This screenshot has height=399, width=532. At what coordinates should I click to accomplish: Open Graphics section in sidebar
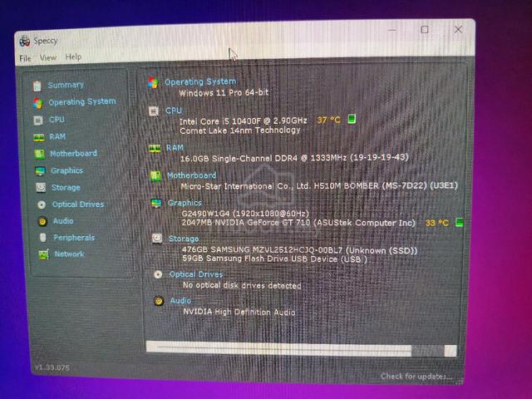point(66,170)
